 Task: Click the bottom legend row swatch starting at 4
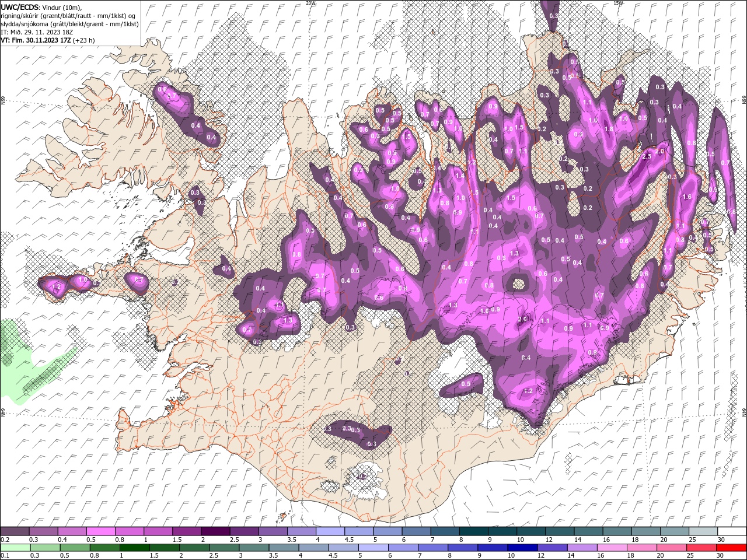[x=313, y=547]
